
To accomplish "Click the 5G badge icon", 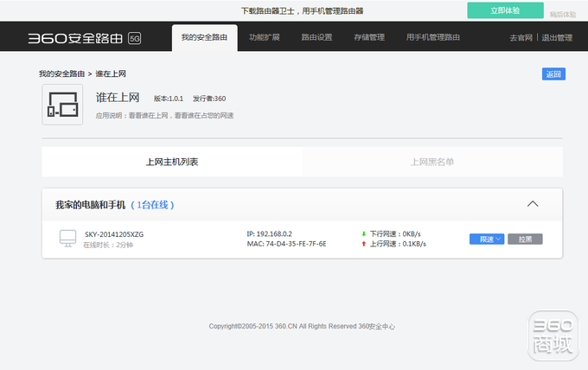I will [135, 38].
